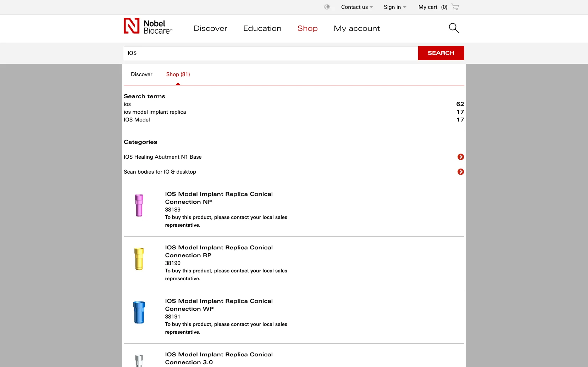
Task: Click the Categories heading
Action: click(140, 142)
